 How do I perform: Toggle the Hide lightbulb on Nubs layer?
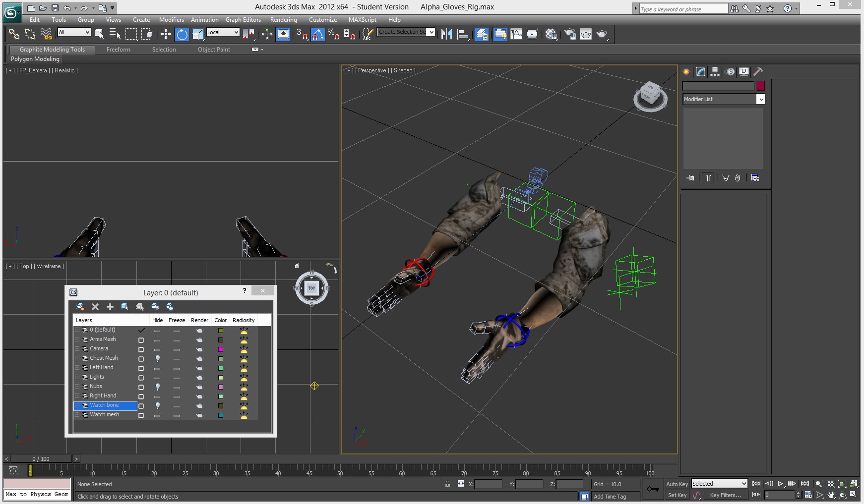pyautogui.click(x=158, y=387)
